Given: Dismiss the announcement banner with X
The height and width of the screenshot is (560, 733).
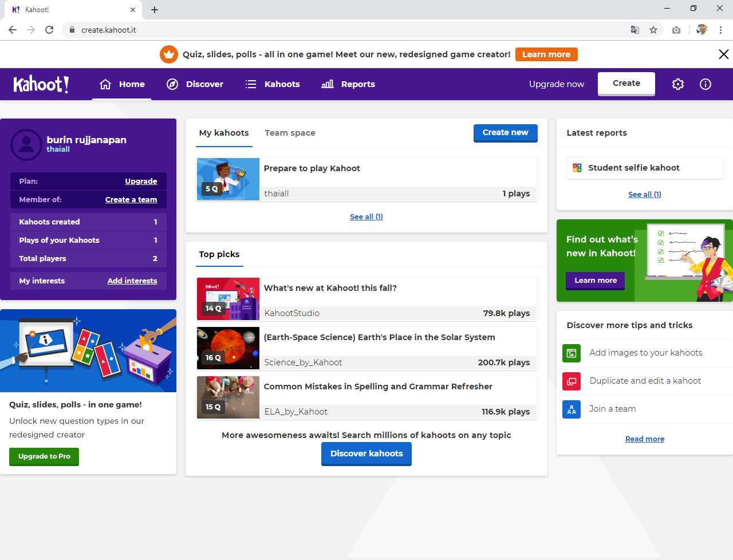Looking at the screenshot, I should [723, 54].
